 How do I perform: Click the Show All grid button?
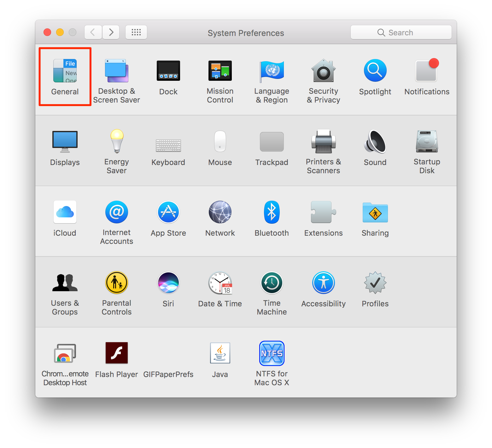point(136,32)
